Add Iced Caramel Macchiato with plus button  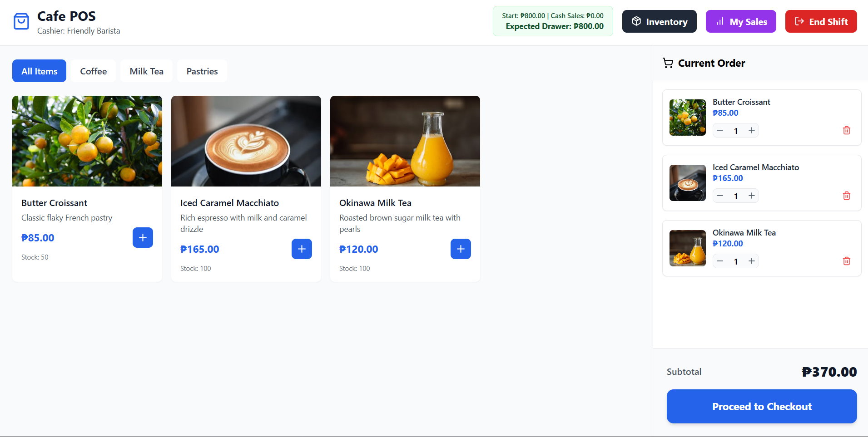[302, 249]
